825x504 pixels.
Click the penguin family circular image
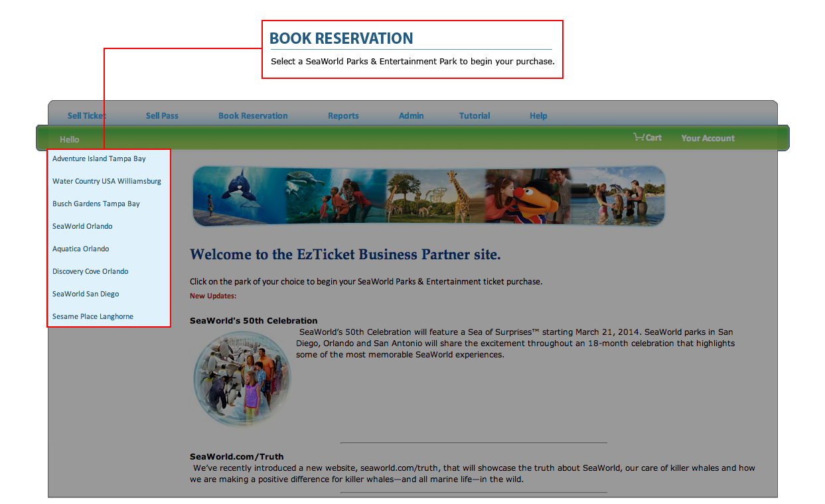(x=242, y=379)
